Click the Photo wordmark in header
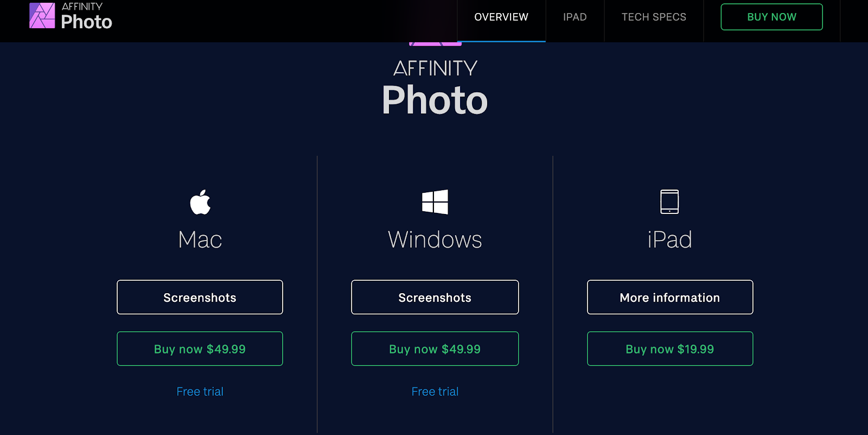Image resolution: width=868 pixels, height=435 pixels. (x=87, y=22)
